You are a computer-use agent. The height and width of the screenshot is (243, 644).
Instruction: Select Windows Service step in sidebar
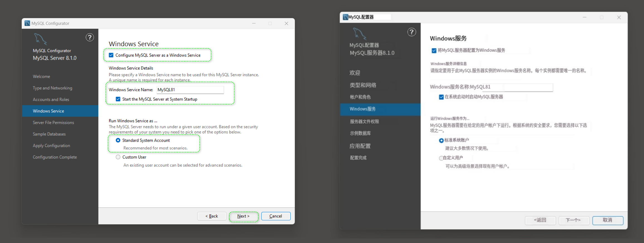[x=60, y=111]
